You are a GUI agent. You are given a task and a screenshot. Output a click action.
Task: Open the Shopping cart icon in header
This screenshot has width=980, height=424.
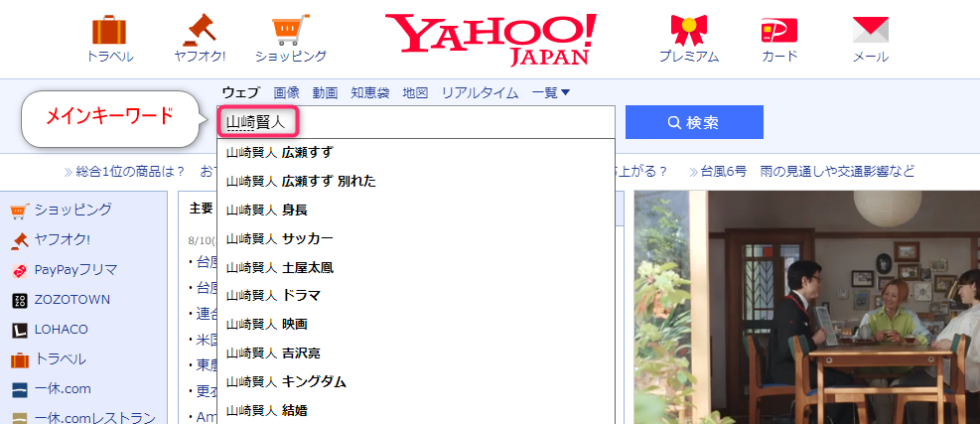290,30
